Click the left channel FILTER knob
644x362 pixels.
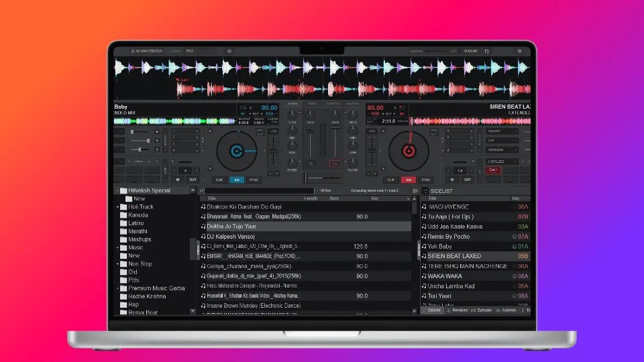292,163
